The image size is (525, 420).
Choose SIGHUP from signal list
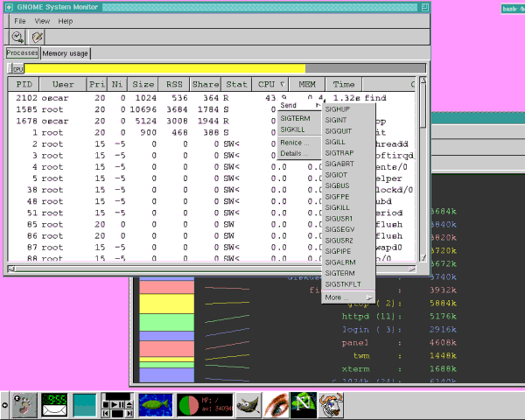tap(337, 109)
